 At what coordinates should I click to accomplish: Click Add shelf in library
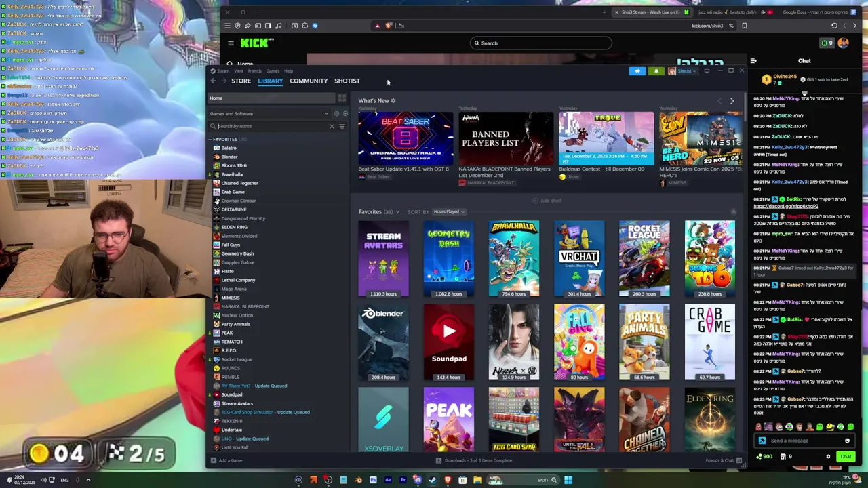pyautogui.click(x=547, y=201)
